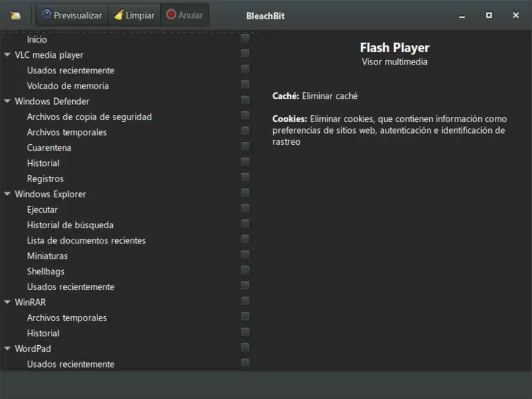This screenshot has height=399, width=532.
Task: Check the Ejecutar checkbox
Action: pos(245,208)
